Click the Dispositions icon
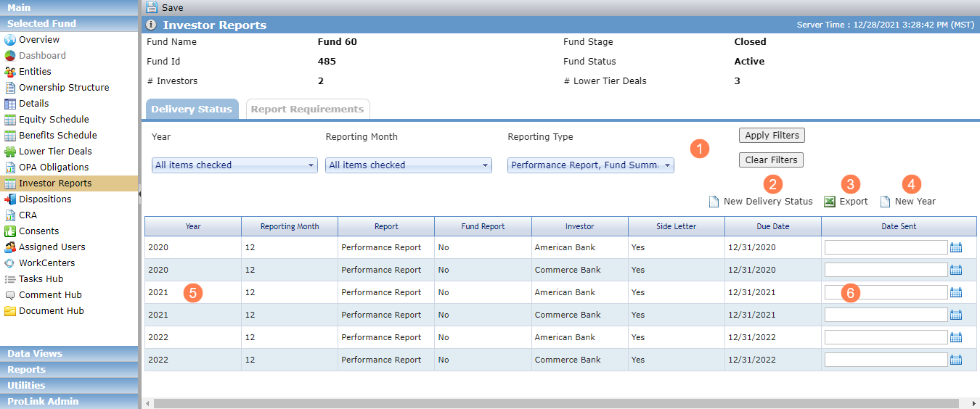 (10, 199)
